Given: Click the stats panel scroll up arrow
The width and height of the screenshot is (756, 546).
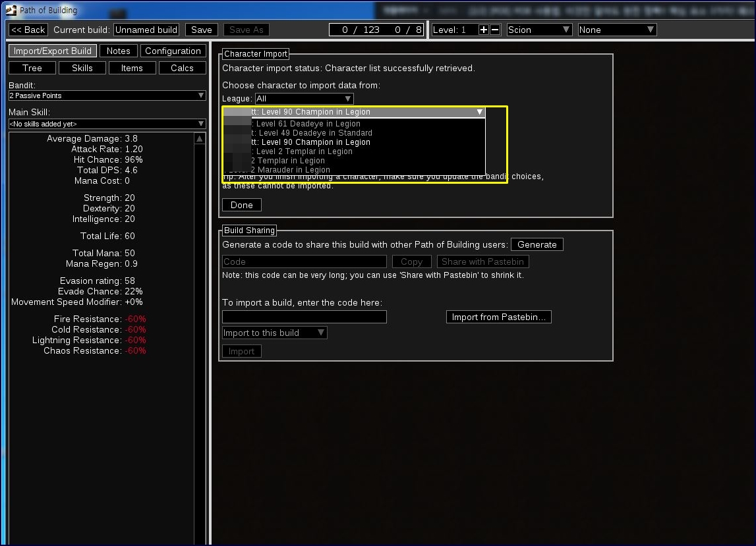Looking at the screenshot, I should point(200,139).
